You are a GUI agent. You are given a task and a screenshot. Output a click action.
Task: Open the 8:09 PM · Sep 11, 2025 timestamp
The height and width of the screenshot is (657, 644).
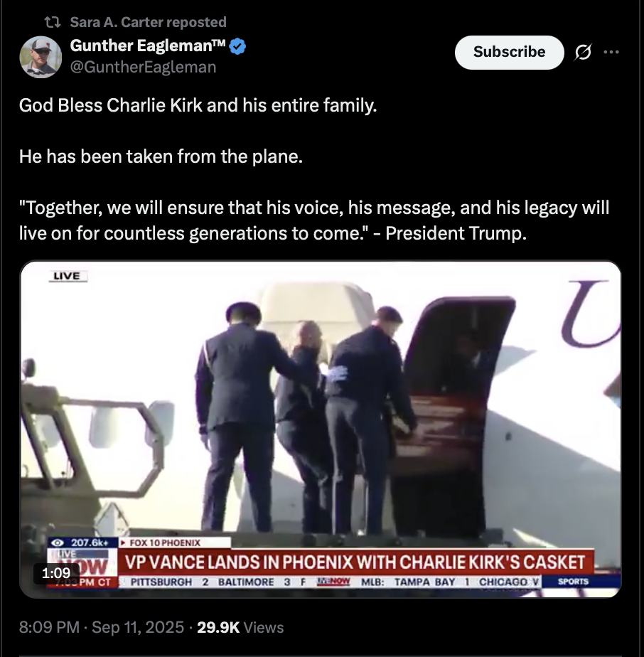tap(102, 627)
